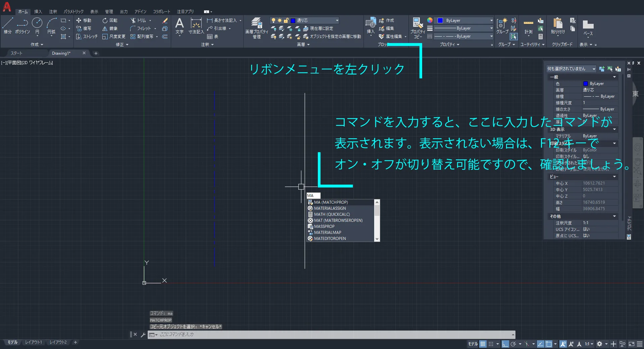Select MATERIALASSIGN from command suggestions
Screen dimensions: 644x349
point(330,208)
